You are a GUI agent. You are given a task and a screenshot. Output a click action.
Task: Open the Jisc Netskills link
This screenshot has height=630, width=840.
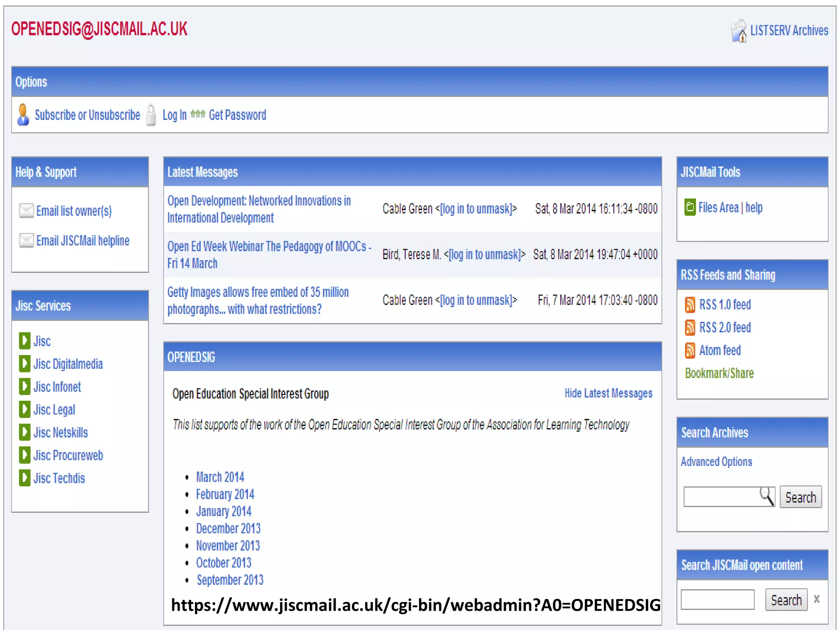[x=61, y=433]
